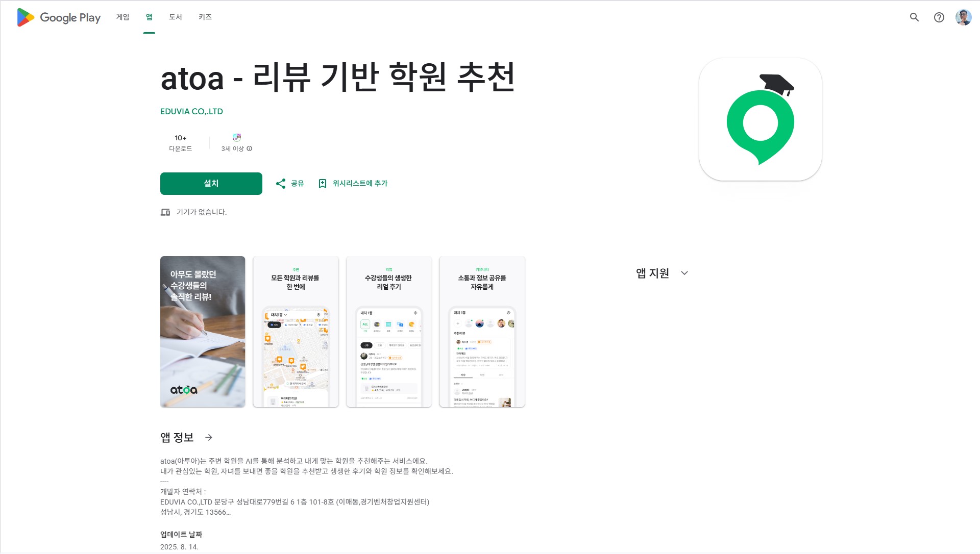Open the 수강생들의 생생한 리얼 후기 screenshot
The image size is (980, 554).
(389, 332)
